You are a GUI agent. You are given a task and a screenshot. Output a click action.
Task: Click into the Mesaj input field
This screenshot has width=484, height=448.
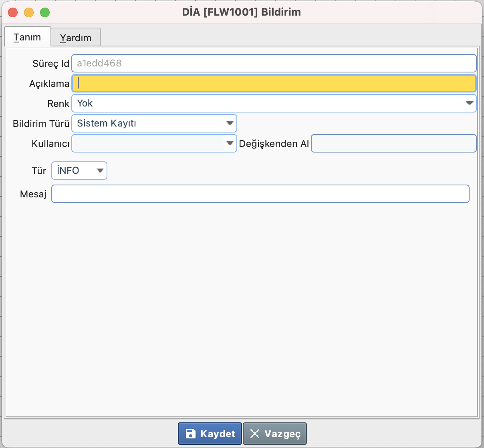pyautogui.click(x=260, y=194)
